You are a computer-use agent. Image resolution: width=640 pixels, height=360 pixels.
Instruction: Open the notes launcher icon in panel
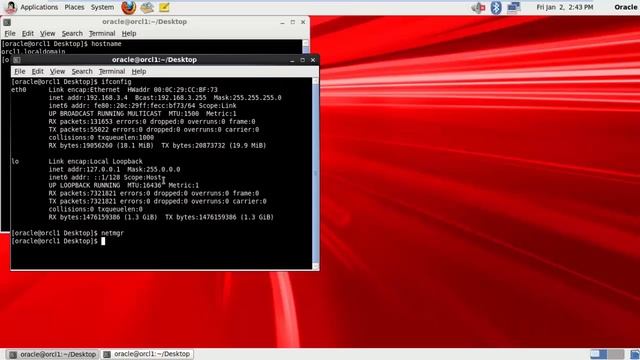164,7
